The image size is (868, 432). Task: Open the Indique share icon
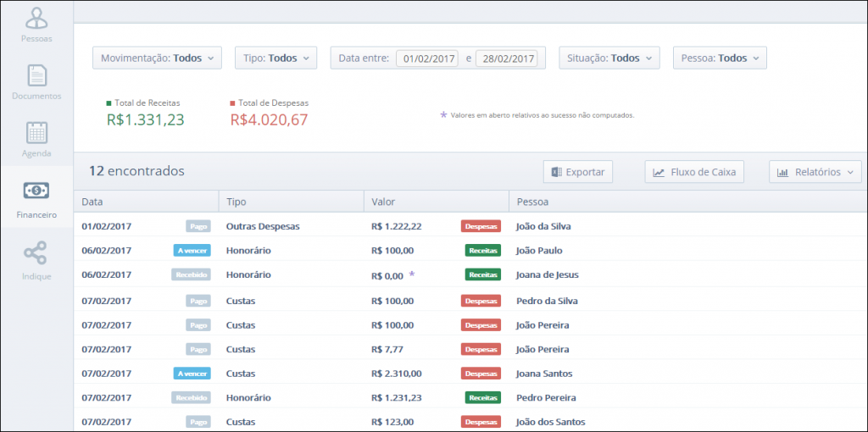point(36,253)
